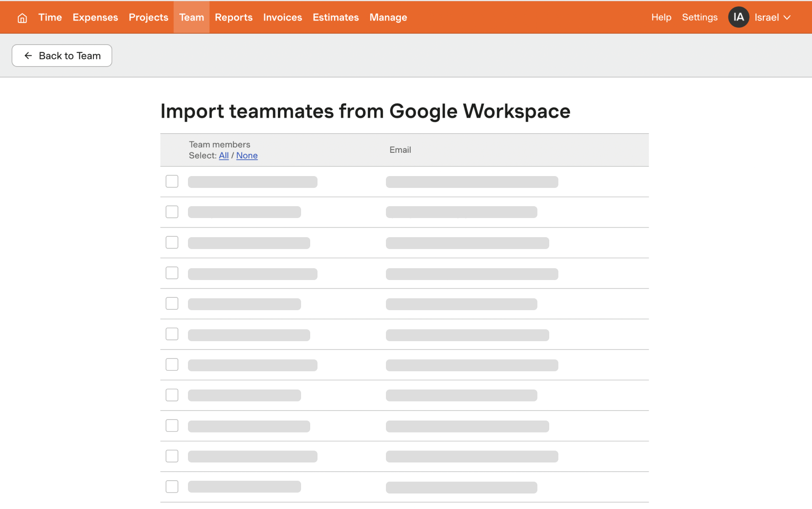Check the first teammate row checkbox
The image size is (812, 509).
tap(172, 182)
